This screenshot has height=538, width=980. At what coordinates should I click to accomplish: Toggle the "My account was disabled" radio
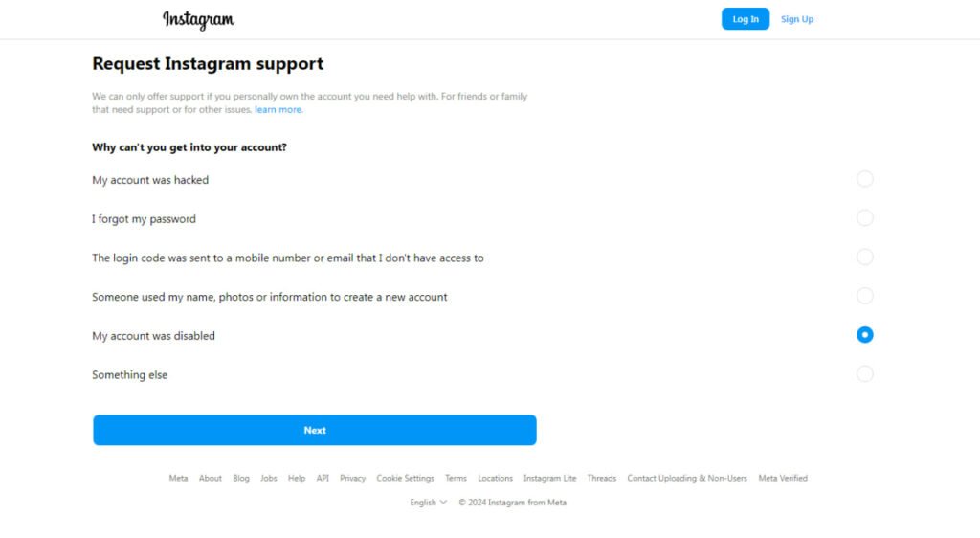[x=864, y=335]
